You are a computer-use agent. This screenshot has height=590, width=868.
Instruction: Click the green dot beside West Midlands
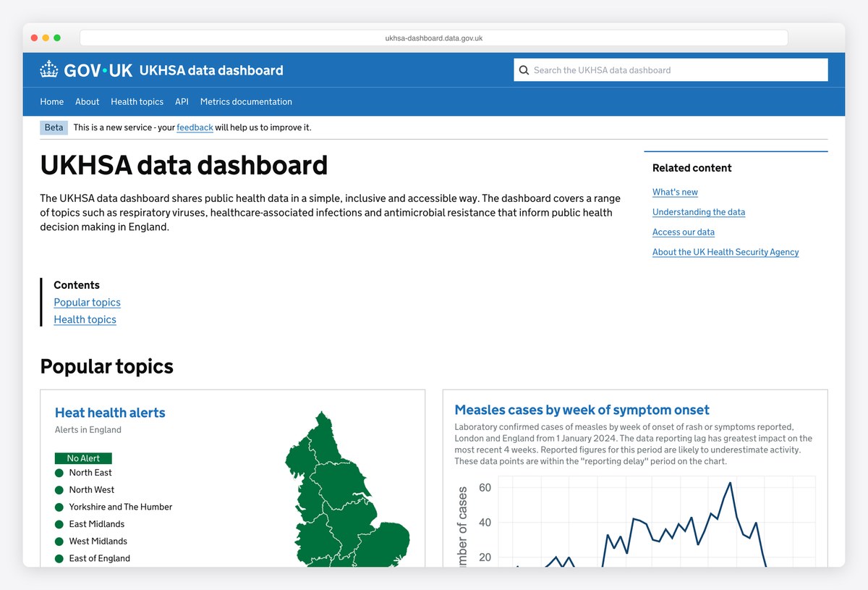pos(59,541)
